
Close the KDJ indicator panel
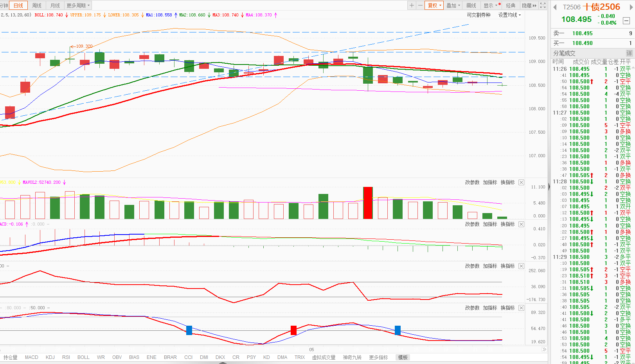point(521,308)
